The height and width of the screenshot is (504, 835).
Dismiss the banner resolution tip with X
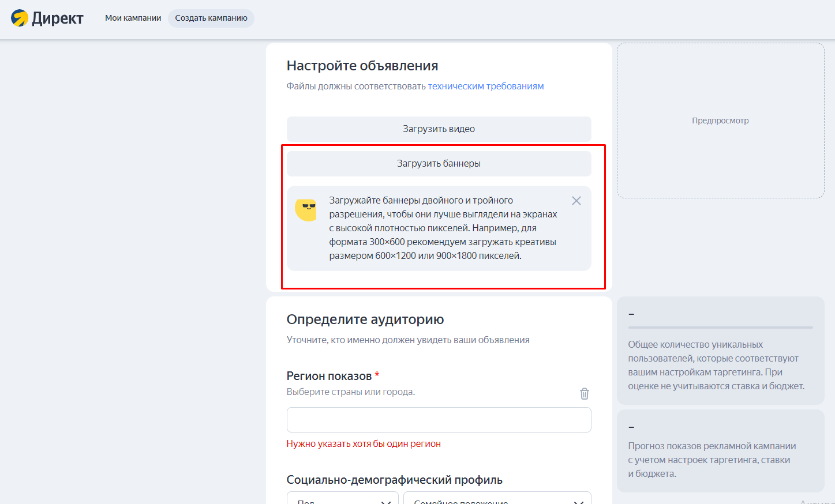point(576,201)
